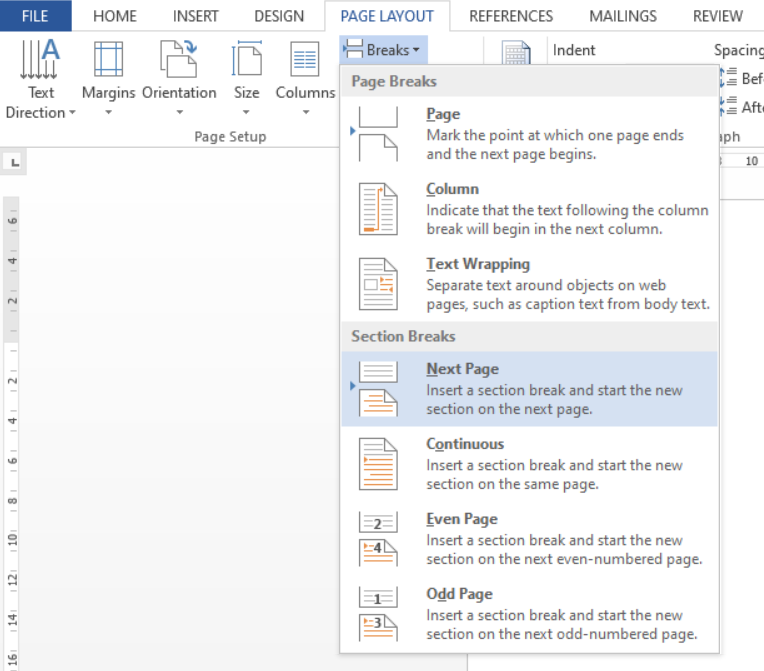Click the Text Wrapping break icon
The width and height of the screenshot is (764, 671).
[378, 284]
